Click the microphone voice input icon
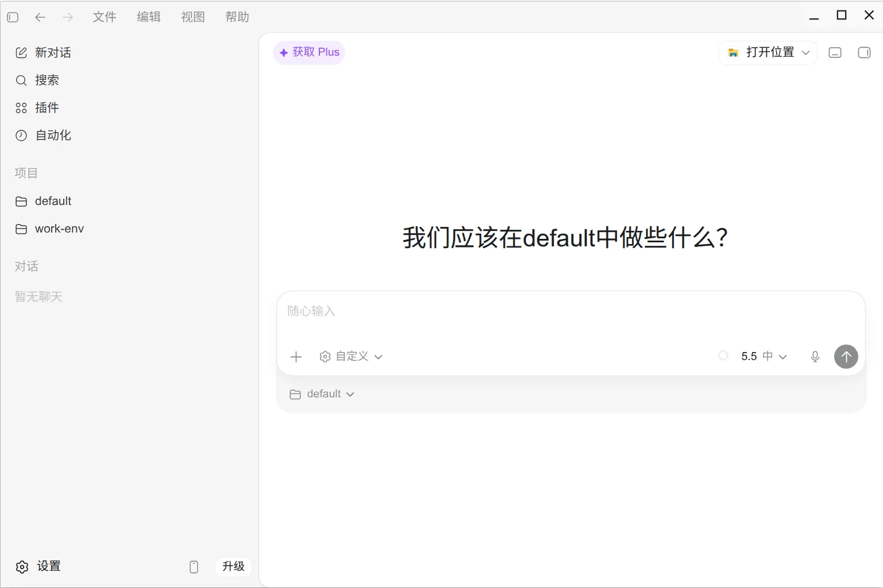The height and width of the screenshot is (588, 883). (815, 357)
